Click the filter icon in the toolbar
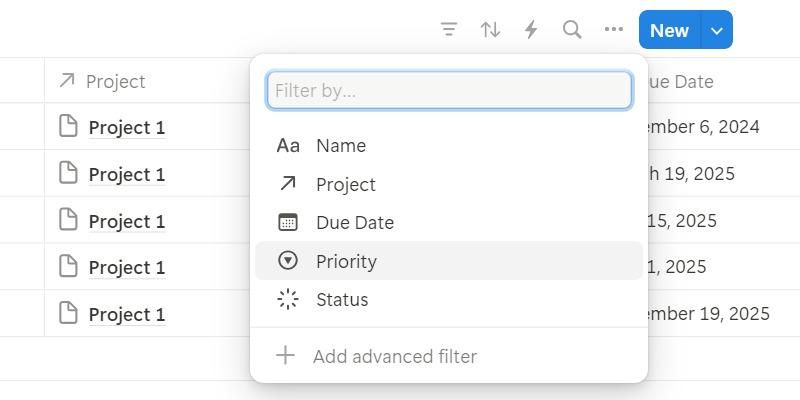Image resolution: width=800 pixels, height=400 pixels. [449, 30]
